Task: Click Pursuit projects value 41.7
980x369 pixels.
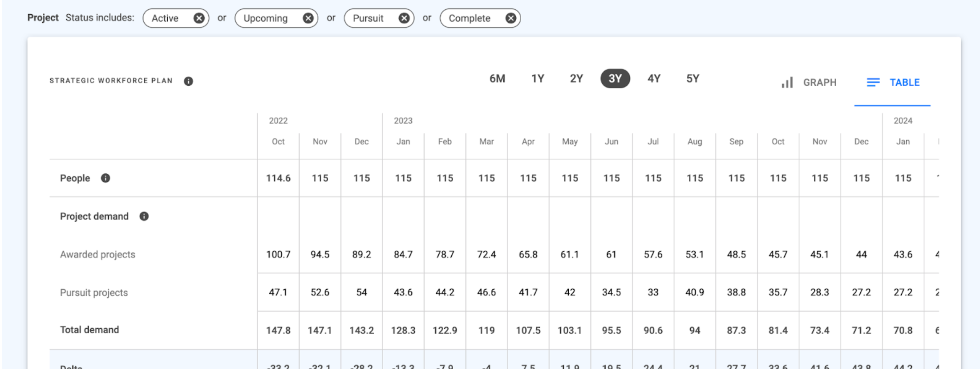Action: pos(528,292)
